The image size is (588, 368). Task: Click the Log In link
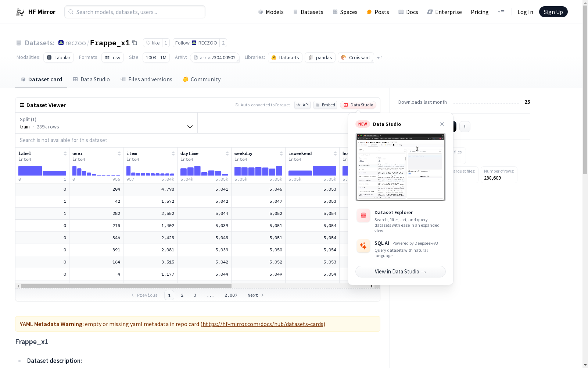click(x=525, y=12)
